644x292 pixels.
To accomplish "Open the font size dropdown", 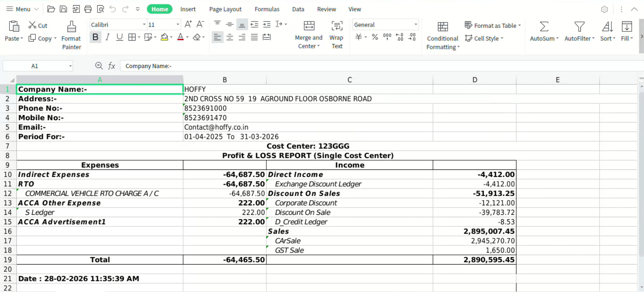I will (178, 25).
